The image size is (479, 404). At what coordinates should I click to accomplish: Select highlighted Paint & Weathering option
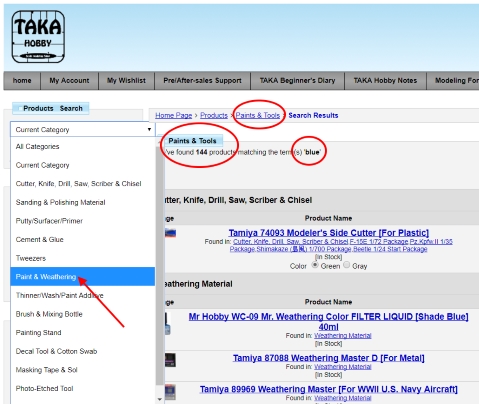83,277
